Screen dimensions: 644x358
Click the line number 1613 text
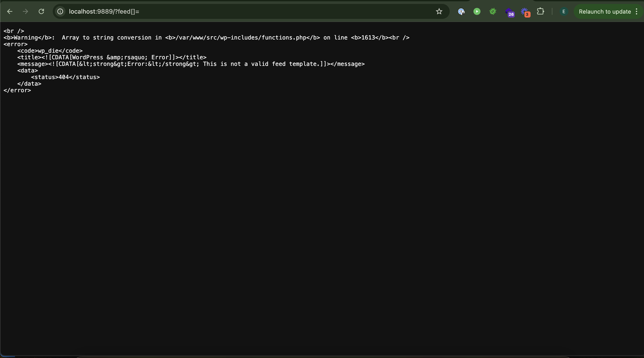(x=368, y=38)
